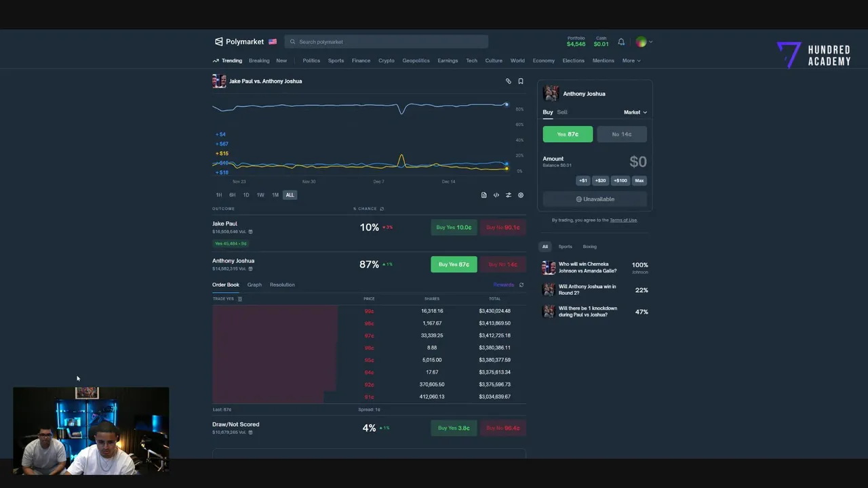
Task: Open Will Anthony Joshua win in Round 2
Action: (595, 290)
